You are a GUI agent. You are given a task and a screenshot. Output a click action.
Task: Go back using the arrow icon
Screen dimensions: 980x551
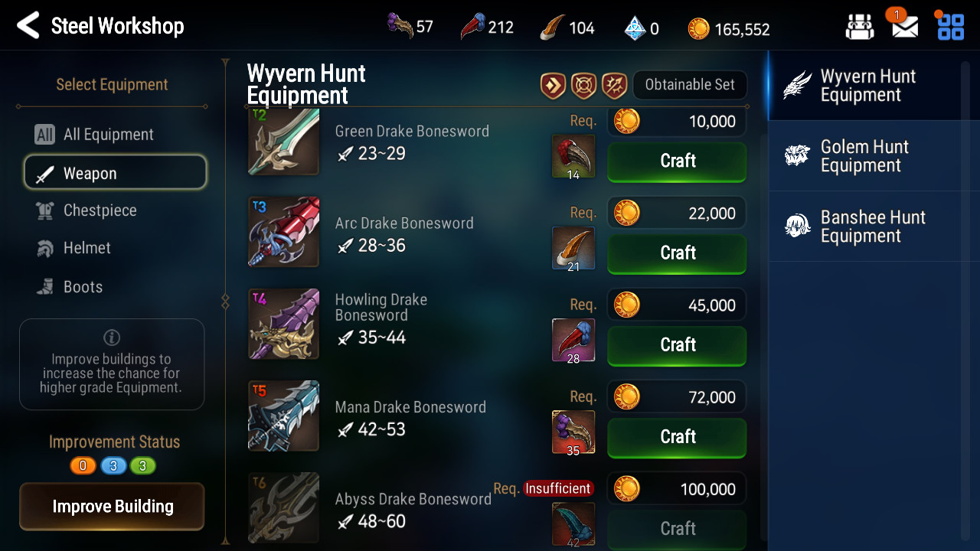(x=28, y=26)
